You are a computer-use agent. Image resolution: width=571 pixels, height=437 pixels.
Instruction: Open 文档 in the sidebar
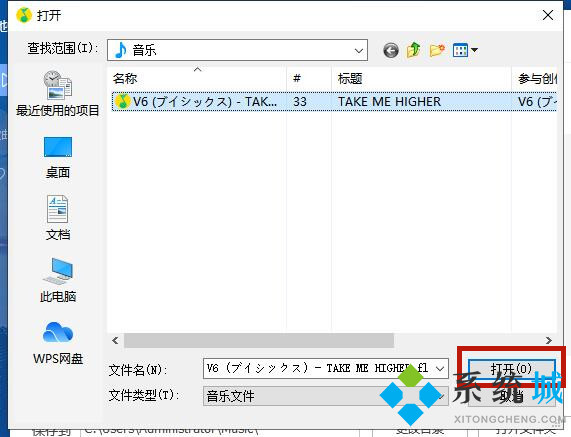pyautogui.click(x=58, y=218)
